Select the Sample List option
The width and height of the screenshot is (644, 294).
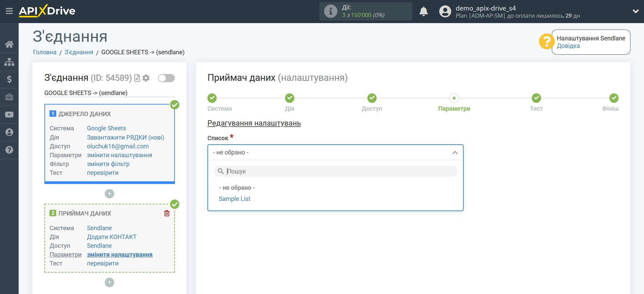[x=235, y=199]
